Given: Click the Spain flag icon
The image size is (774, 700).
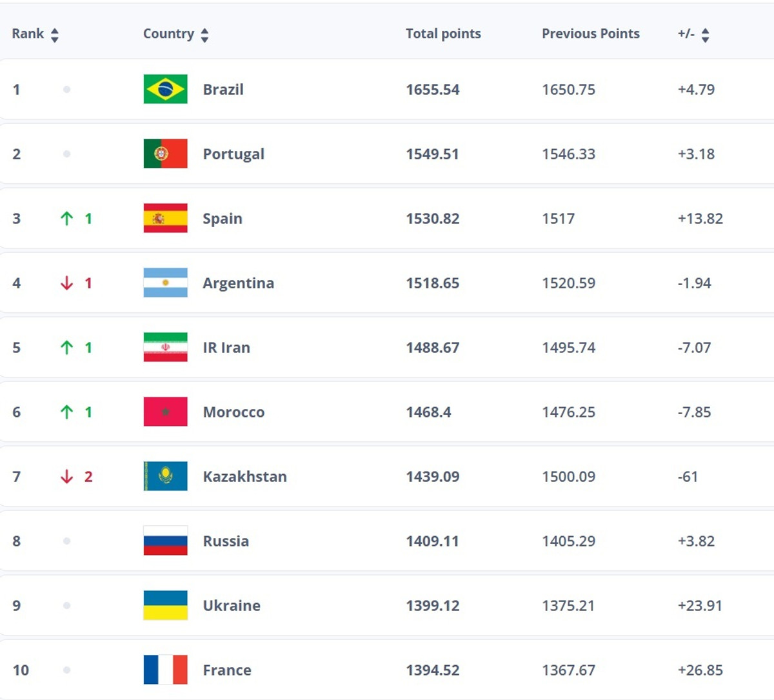Looking at the screenshot, I should (x=165, y=218).
